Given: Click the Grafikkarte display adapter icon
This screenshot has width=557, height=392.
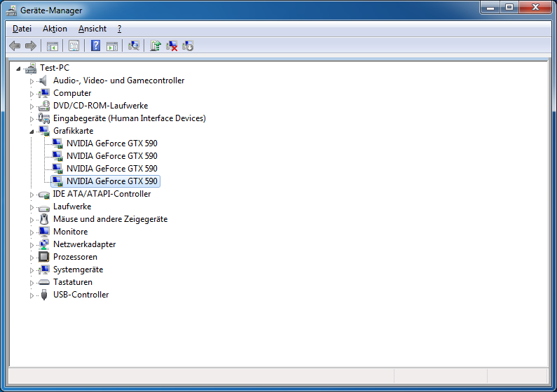Looking at the screenshot, I should [x=44, y=131].
